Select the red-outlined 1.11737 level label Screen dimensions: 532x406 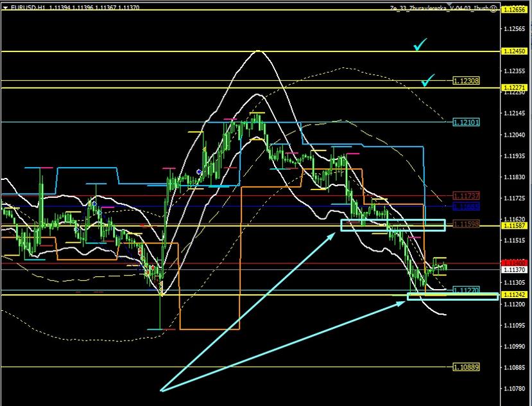click(466, 196)
